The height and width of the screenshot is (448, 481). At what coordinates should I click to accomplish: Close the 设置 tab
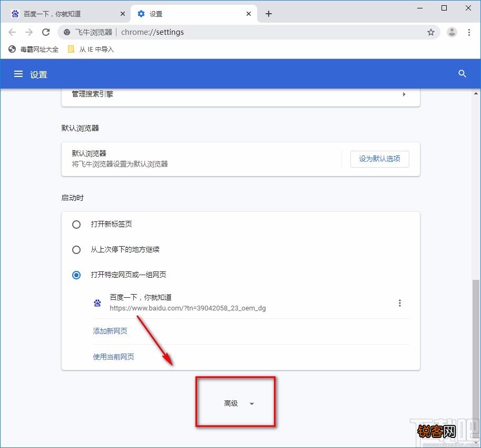click(x=249, y=14)
